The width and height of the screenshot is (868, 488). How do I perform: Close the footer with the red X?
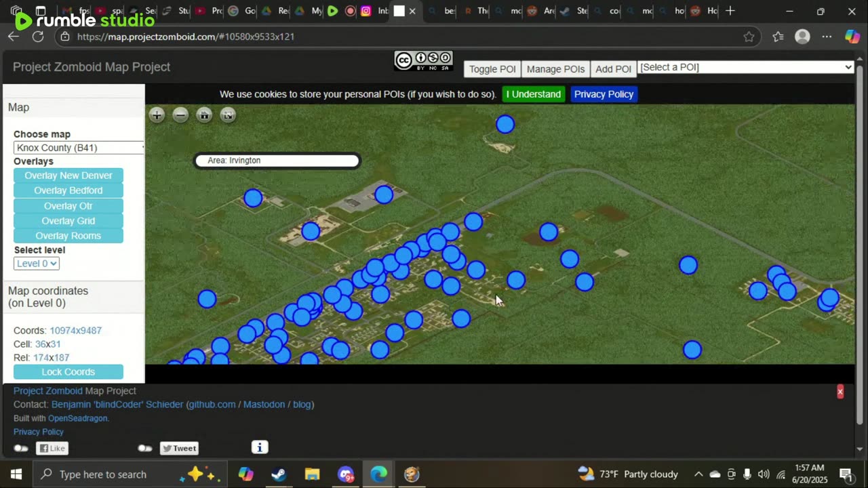click(840, 392)
